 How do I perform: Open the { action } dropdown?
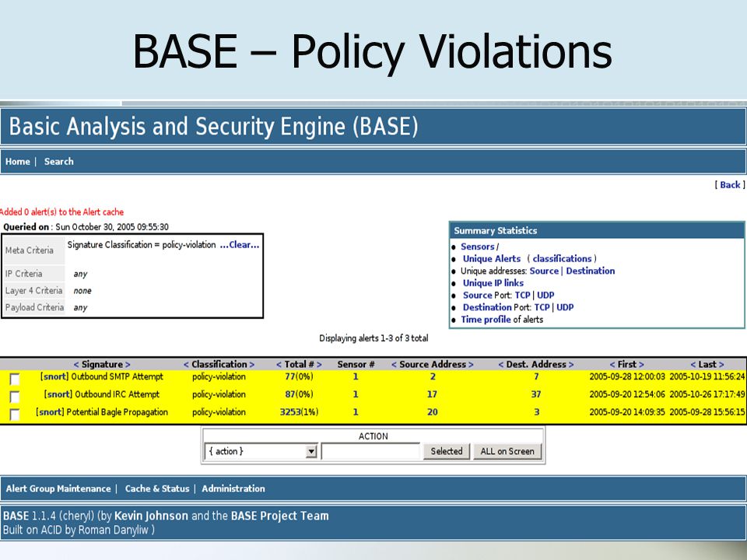[x=261, y=451]
